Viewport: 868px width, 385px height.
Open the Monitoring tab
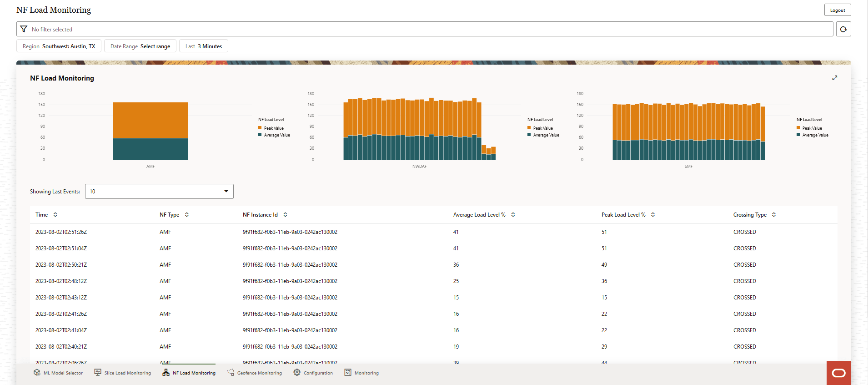(361, 373)
